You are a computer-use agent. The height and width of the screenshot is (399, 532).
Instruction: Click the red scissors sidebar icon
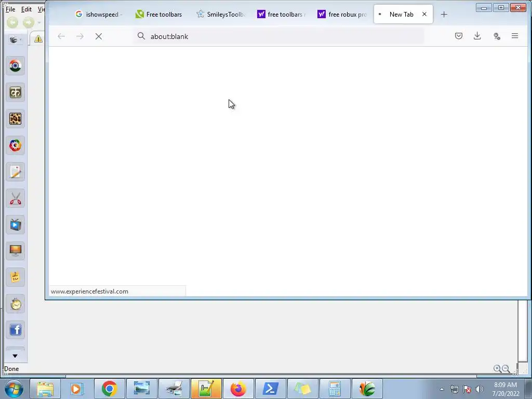(15, 198)
